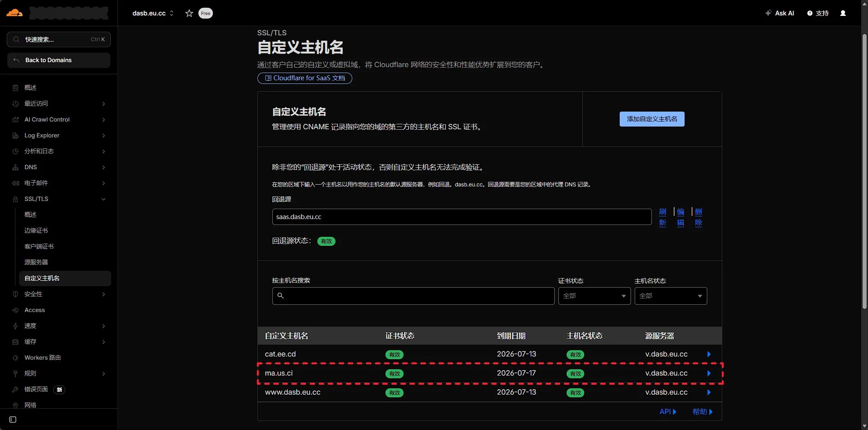Click the 最近访问 clock icon
The width and height of the screenshot is (868, 430).
click(15, 103)
